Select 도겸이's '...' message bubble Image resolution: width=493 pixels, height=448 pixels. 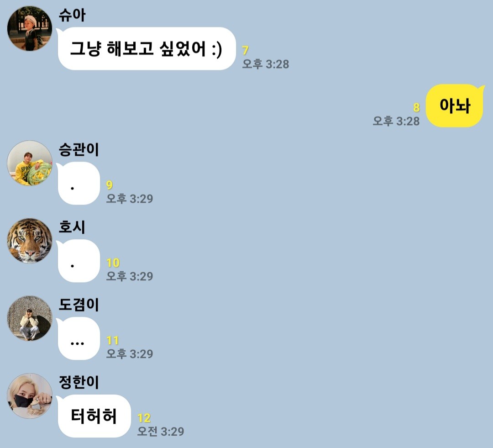[79, 338]
